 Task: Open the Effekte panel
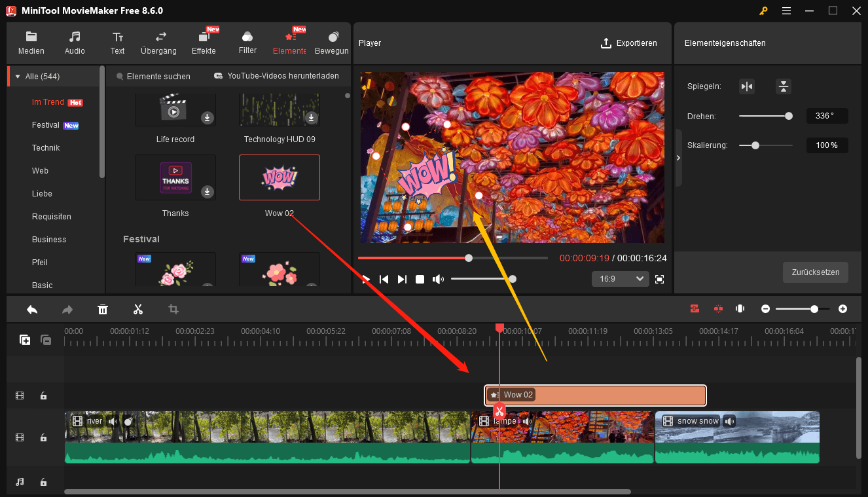(x=204, y=41)
